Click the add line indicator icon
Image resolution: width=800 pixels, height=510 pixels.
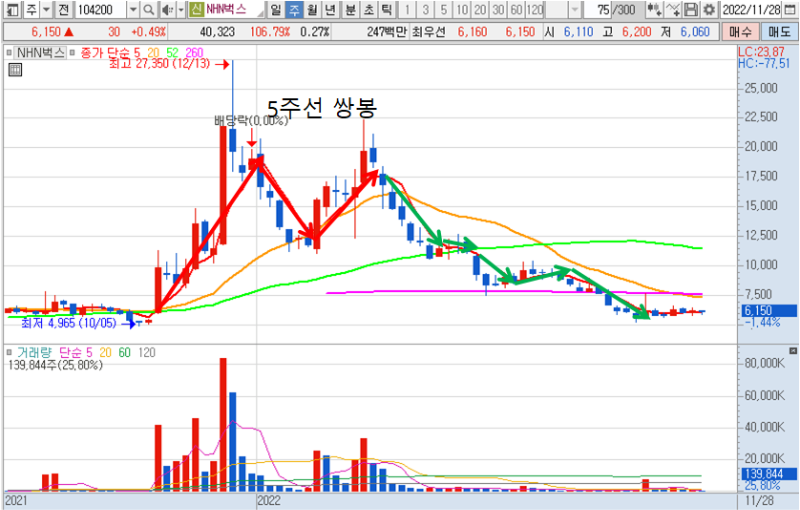(x=673, y=9)
